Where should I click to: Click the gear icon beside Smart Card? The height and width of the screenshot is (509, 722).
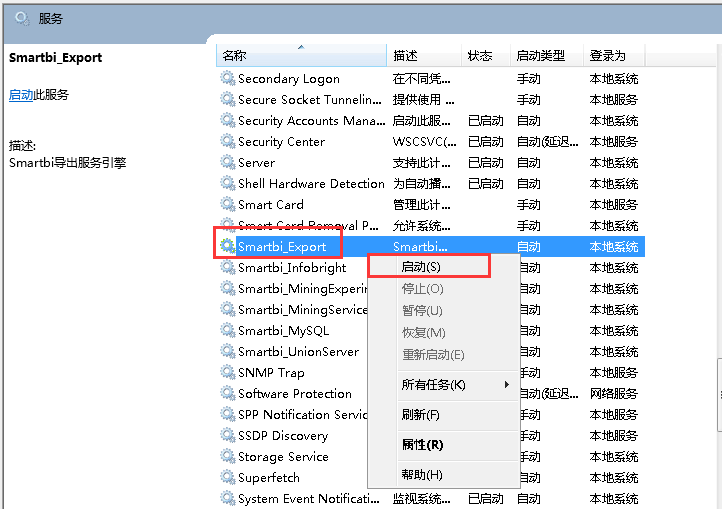click(x=227, y=204)
